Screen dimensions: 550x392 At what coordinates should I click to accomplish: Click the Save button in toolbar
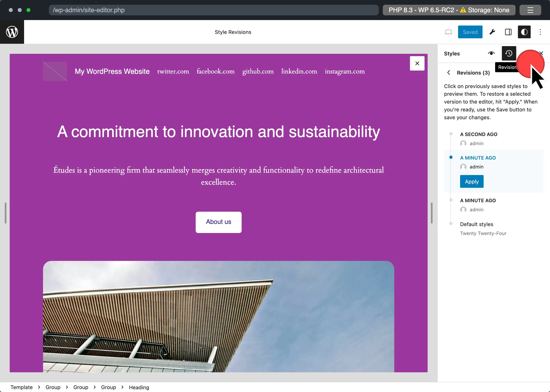(x=470, y=32)
